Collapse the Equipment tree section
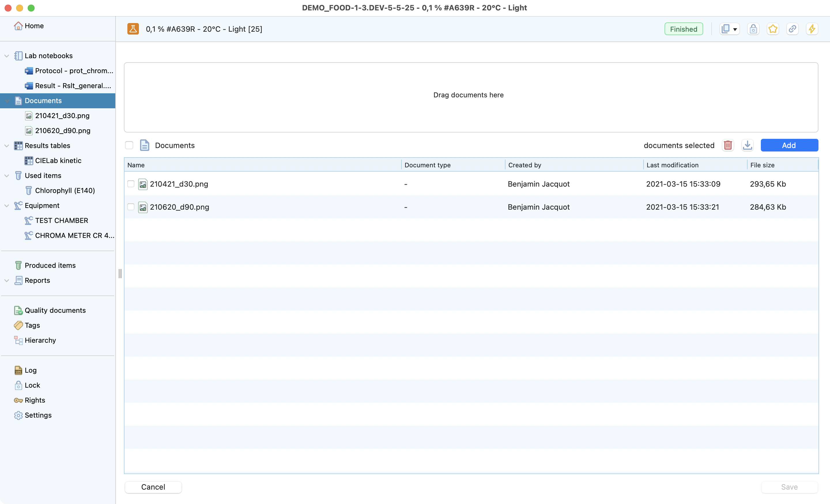Image resolution: width=830 pixels, height=504 pixels. coord(6,206)
